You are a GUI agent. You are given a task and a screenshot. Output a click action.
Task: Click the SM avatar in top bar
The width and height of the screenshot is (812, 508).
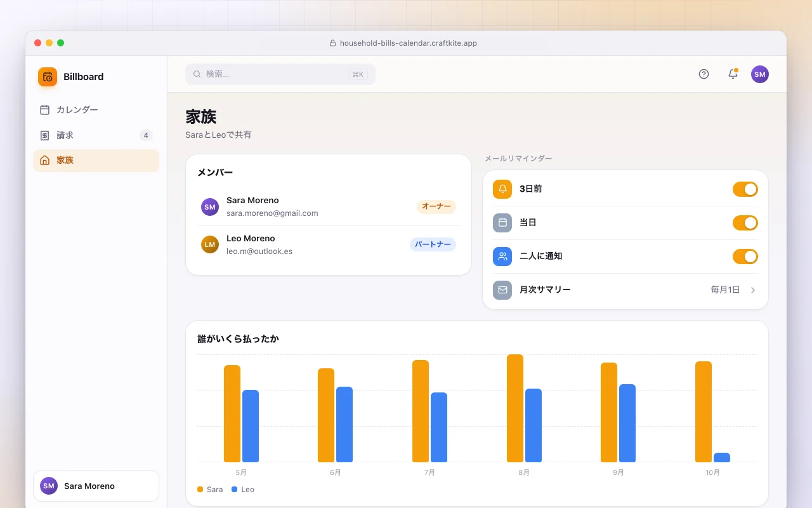tap(760, 74)
